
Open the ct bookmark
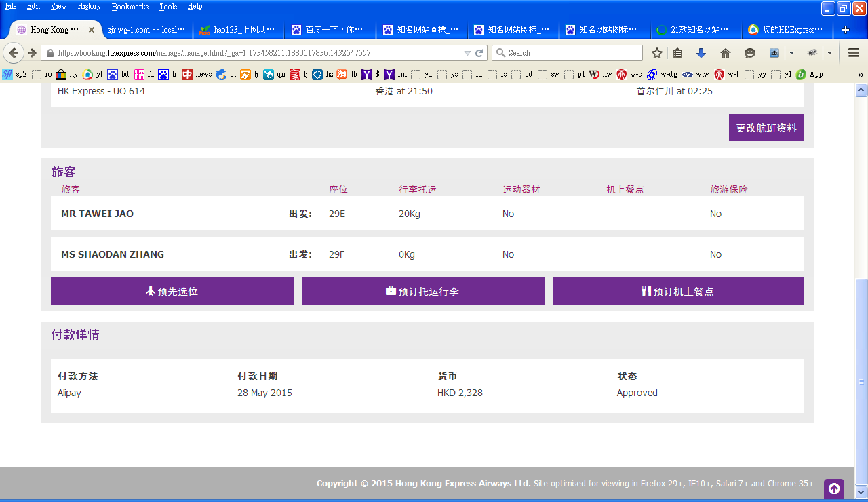point(226,75)
